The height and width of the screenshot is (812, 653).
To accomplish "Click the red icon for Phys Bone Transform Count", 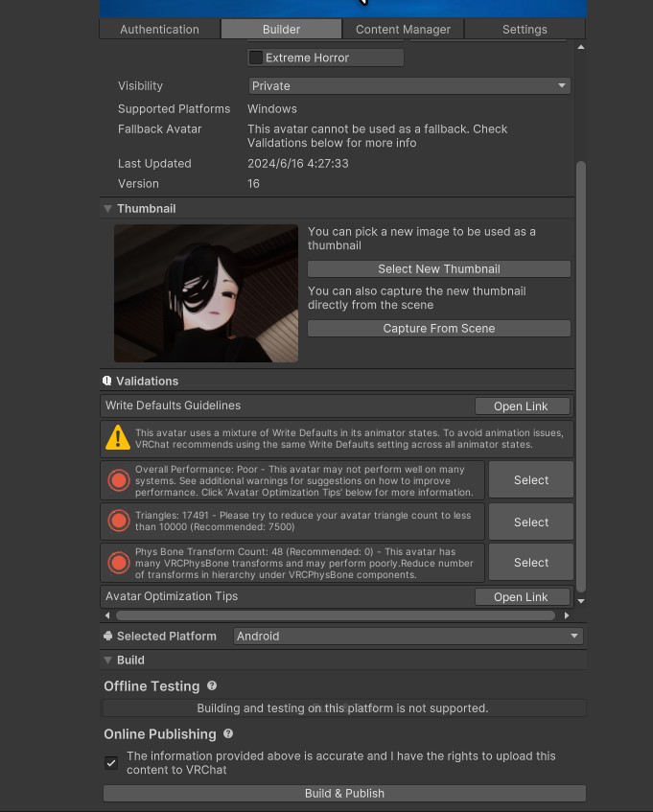I will click(x=119, y=563).
